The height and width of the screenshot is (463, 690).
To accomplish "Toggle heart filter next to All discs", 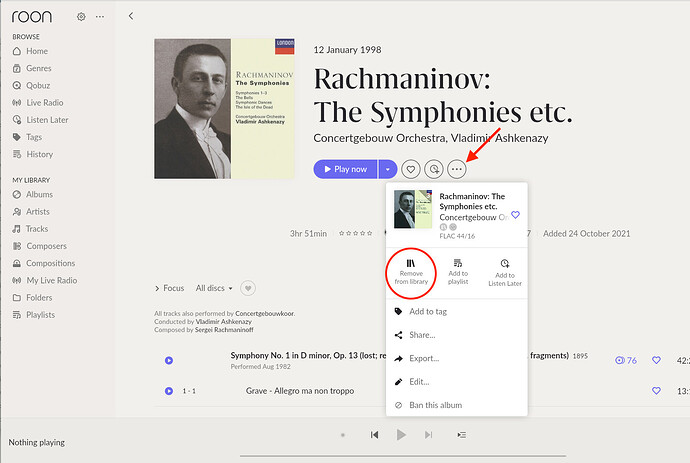I will click(248, 288).
